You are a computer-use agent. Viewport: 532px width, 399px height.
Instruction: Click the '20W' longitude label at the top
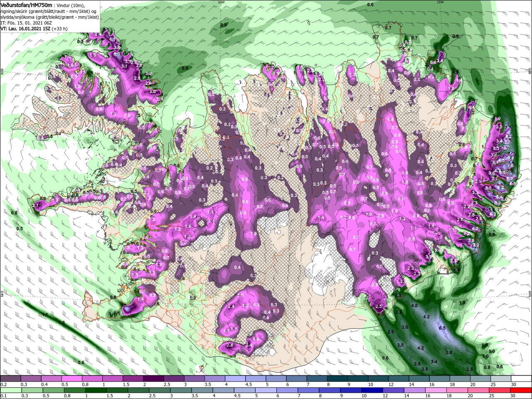point(222,2)
